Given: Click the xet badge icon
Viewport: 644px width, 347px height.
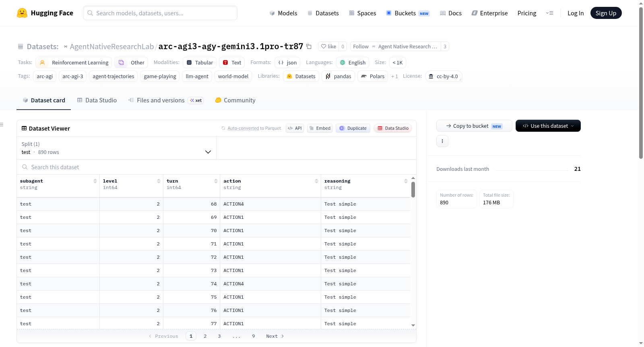Looking at the screenshot, I should pos(196,100).
